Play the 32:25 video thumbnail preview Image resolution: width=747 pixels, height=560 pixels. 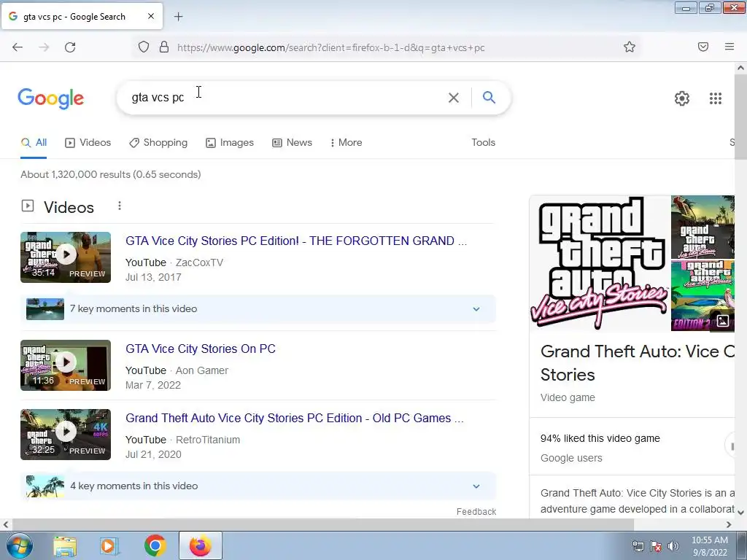pyautogui.click(x=66, y=435)
